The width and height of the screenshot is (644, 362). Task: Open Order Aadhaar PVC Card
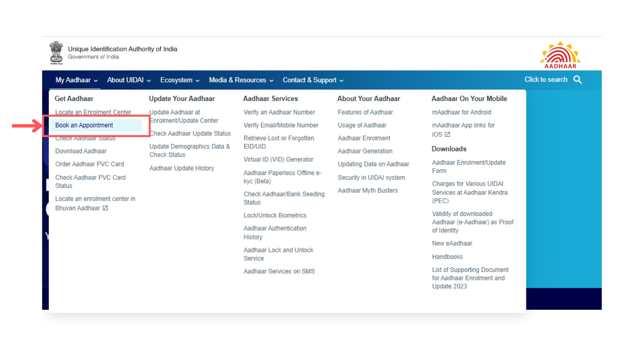coord(90,164)
